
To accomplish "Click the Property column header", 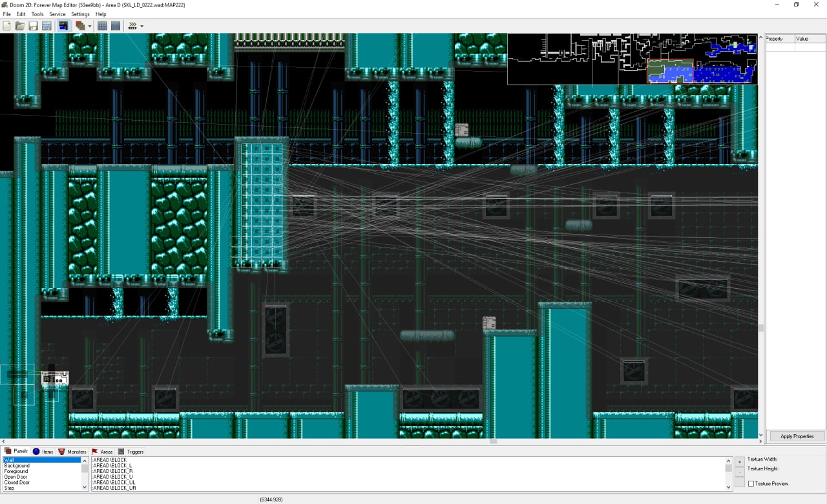I will coord(780,39).
